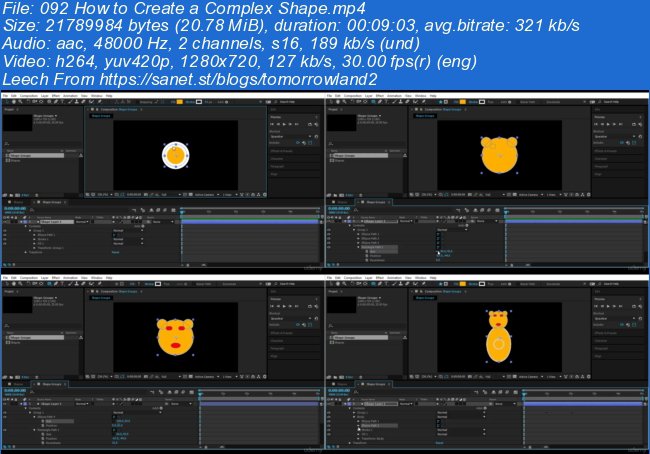Click the trash icon in the orange-circle frame Project panel
Image resolution: width=650 pixels, height=454 pixels.
36,195
